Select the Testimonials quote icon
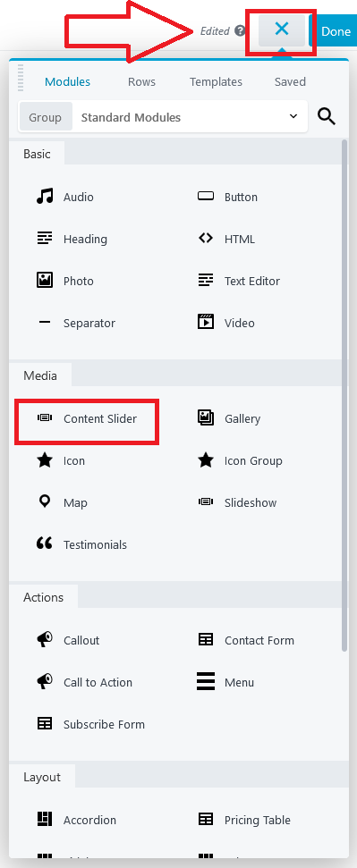Viewport: 357px width, 868px height. pyautogui.click(x=45, y=544)
